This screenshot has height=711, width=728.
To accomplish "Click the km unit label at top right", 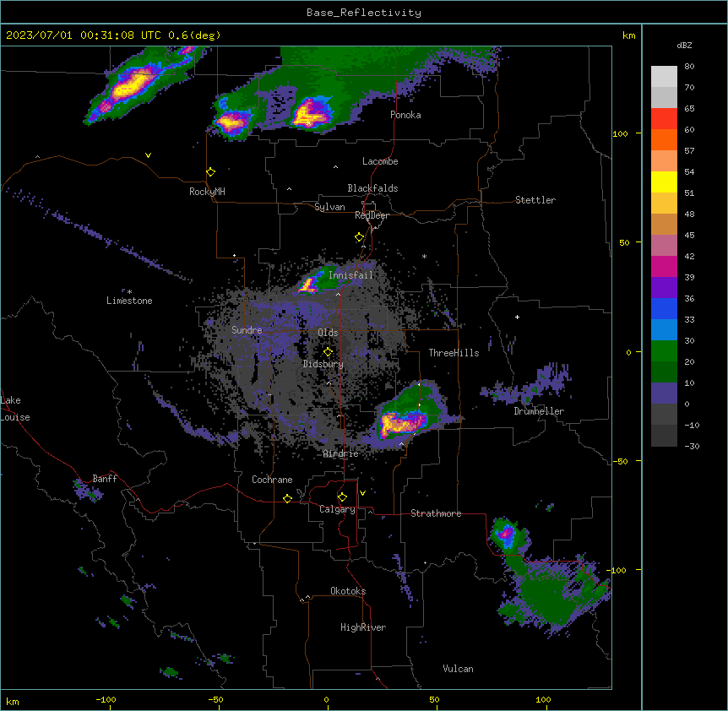I will point(628,35).
